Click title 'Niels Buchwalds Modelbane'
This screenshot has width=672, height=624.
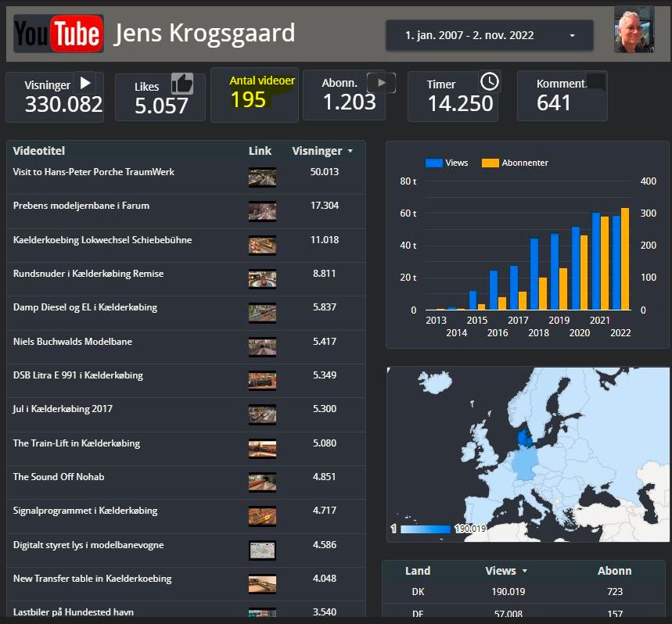(73, 342)
